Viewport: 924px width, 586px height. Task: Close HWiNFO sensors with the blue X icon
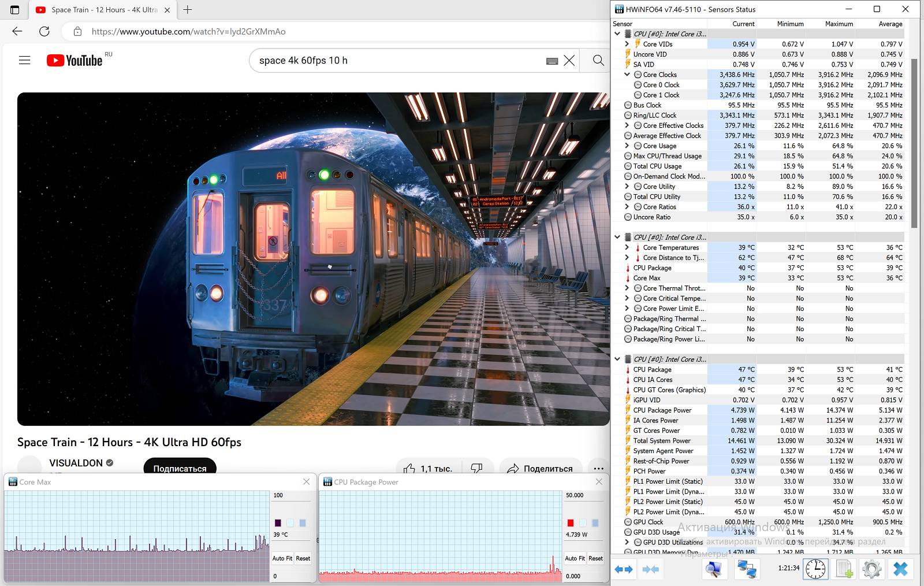tap(900, 569)
